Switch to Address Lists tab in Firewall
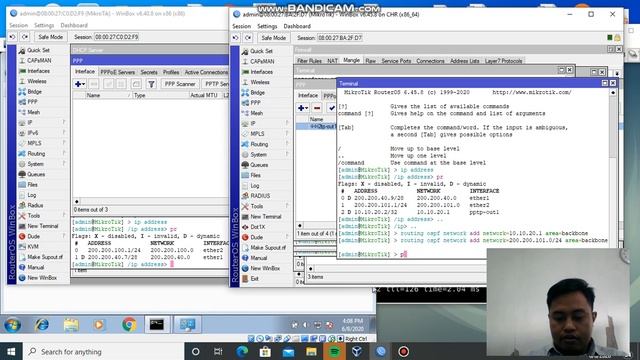 pos(464,61)
